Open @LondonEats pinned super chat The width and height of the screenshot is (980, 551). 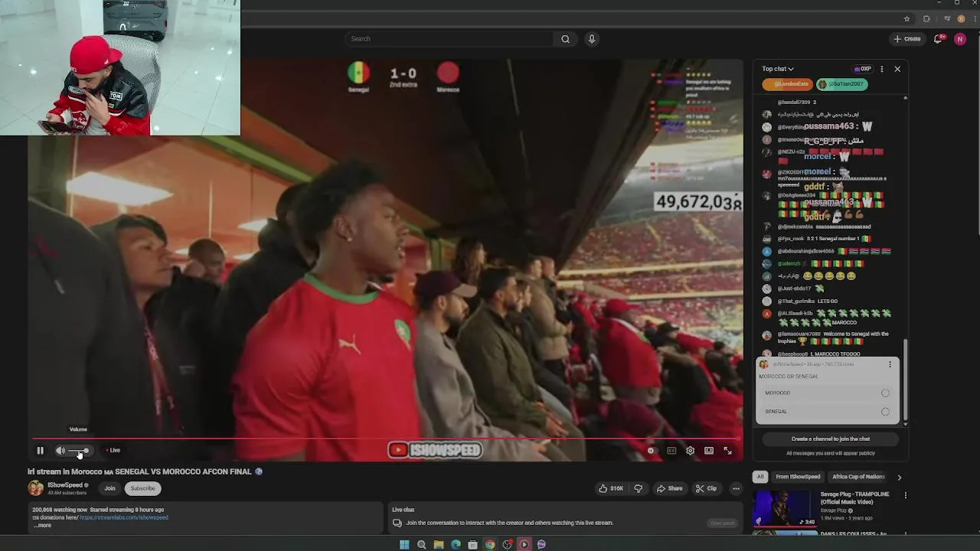point(787,84)
